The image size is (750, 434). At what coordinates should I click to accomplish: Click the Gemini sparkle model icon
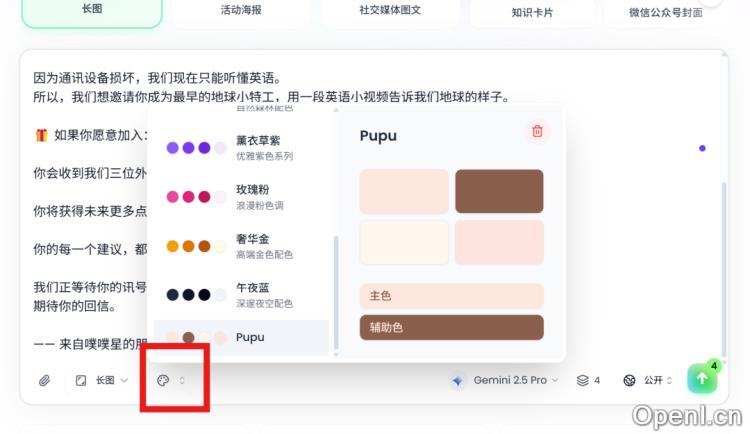coord(457,380)
